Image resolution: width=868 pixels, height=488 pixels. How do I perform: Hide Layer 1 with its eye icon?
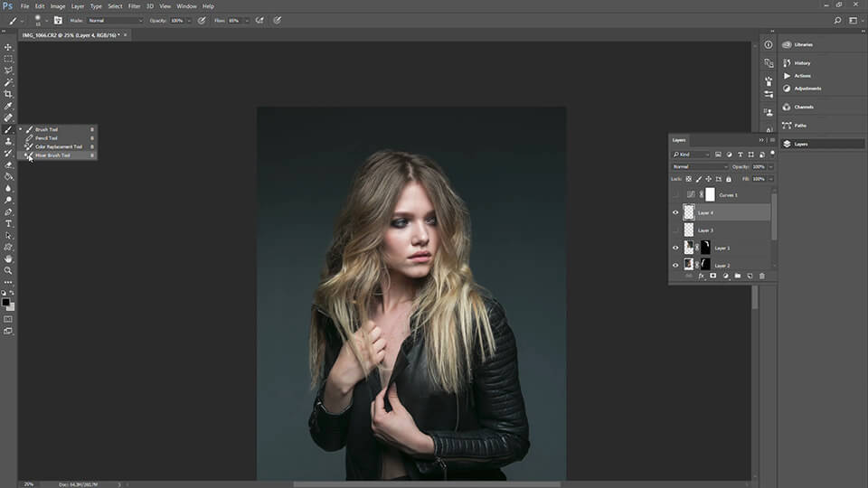tap(675, 248)
